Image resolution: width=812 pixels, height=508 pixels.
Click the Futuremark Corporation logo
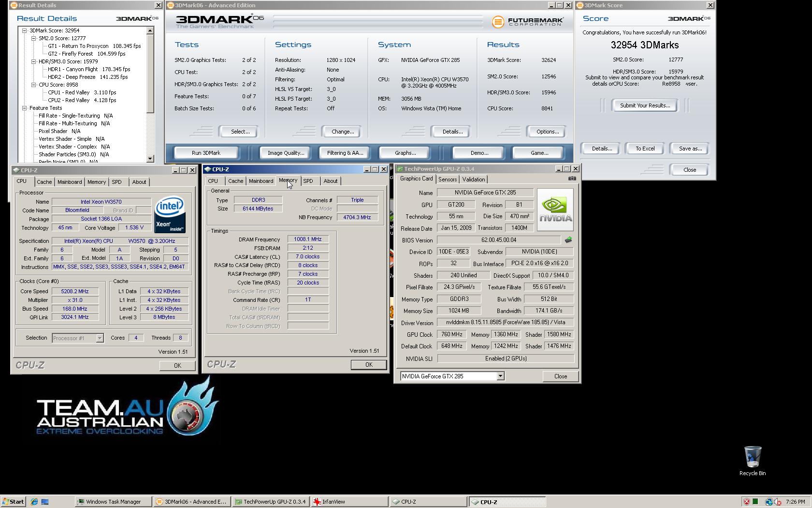527,22
